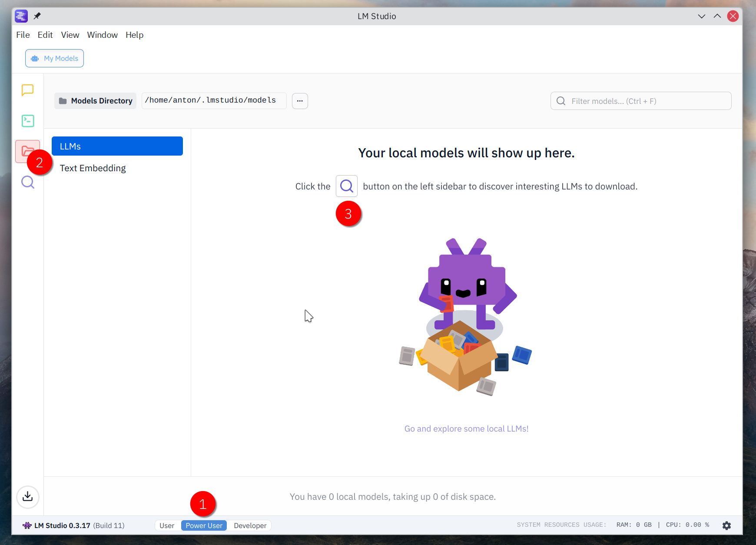Click the pin icon in the title bar
The image size is (756, 545).
click(x=37, y=16)
